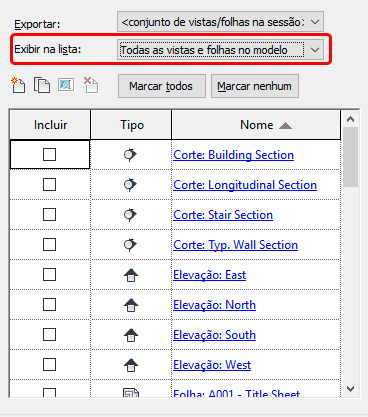Check Incluir box for Elevação: South
The image size is (368, 417).
[x=49, y=335]
